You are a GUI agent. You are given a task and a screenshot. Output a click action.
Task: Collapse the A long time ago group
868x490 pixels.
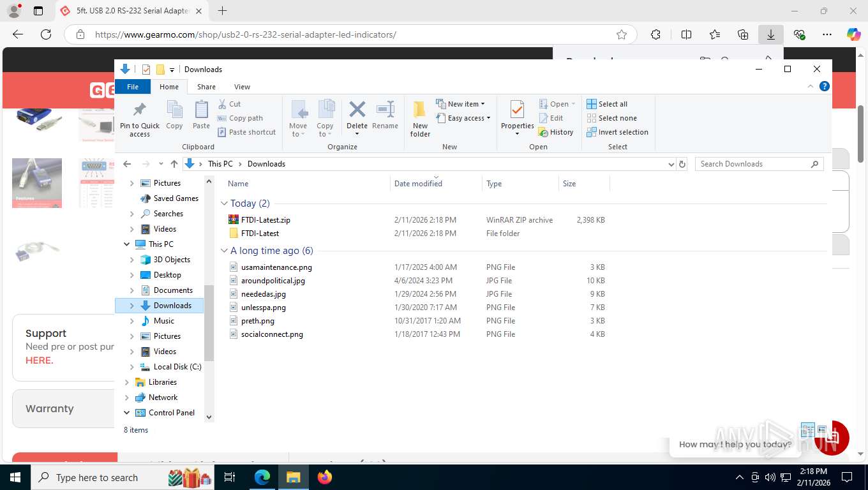click(224, 251)
